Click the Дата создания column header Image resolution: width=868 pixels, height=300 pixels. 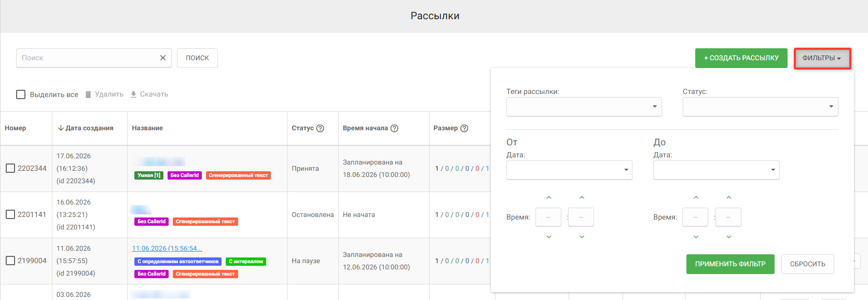tap(89, 128)
